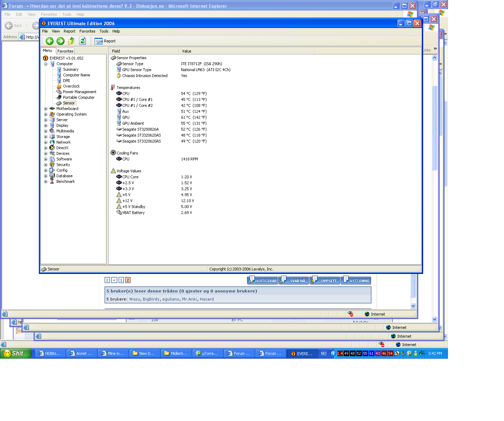Click the NO language indicator in taskbar
This screenshot has width=504, height=421.
(324, 354)
